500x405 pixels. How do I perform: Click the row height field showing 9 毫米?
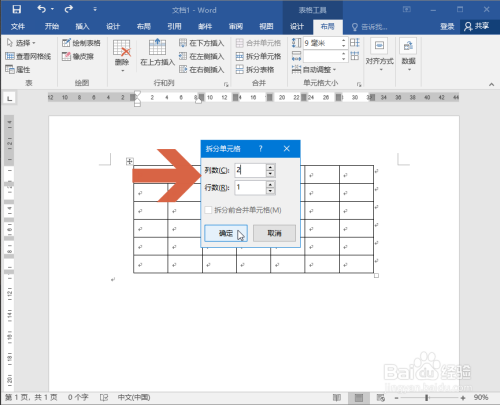coord(322,43)
